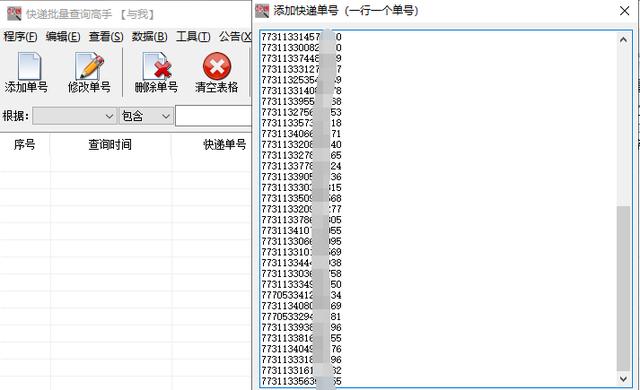This screenshot has height=390, width=640.
Task: Click the scrollbar down arrow in dialog
Action: 623,379
